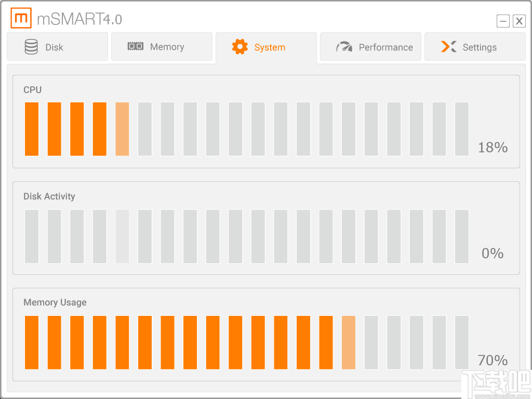This screenshot has height=399, width=532.
Task: Open the Performance tab
Action: click(370, 47)
